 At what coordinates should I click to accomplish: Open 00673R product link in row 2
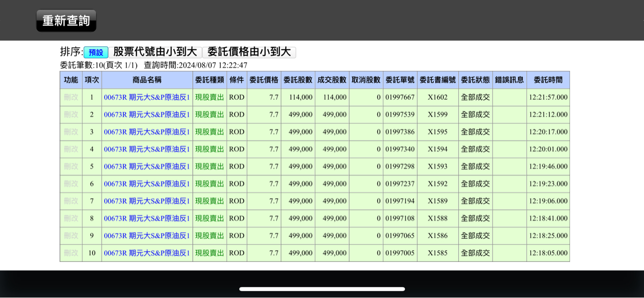[147, 114]
